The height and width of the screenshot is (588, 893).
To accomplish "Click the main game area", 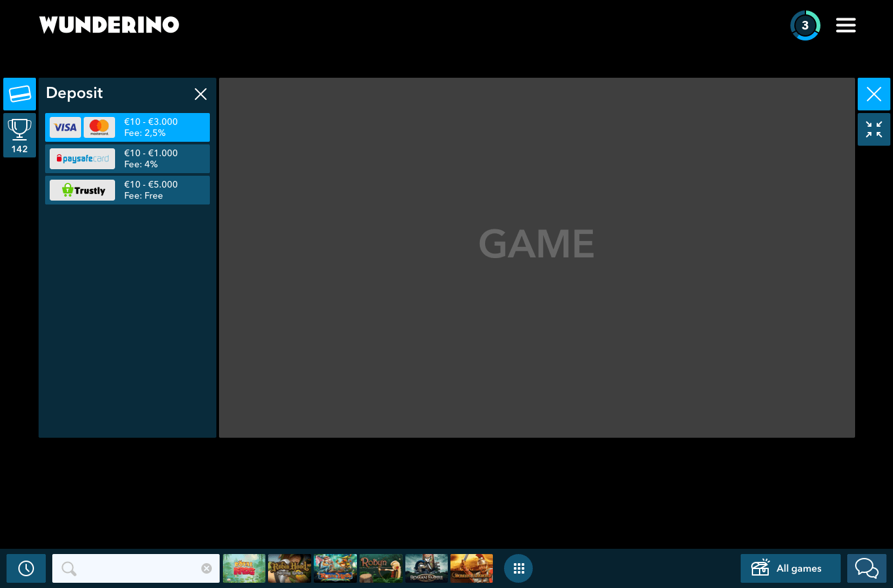I will click(537, 258).
